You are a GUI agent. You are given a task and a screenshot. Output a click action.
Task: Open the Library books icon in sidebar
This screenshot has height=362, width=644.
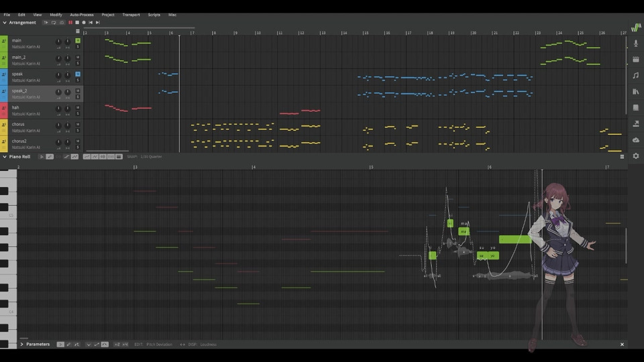pyautogui.click(x=635, y=91)
